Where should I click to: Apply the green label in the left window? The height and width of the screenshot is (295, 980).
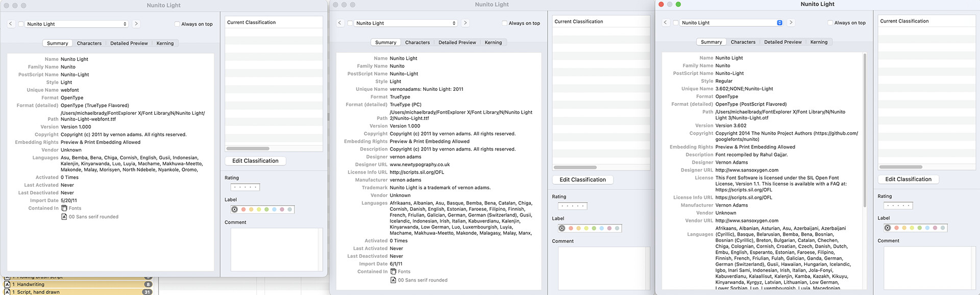point(266,210)
